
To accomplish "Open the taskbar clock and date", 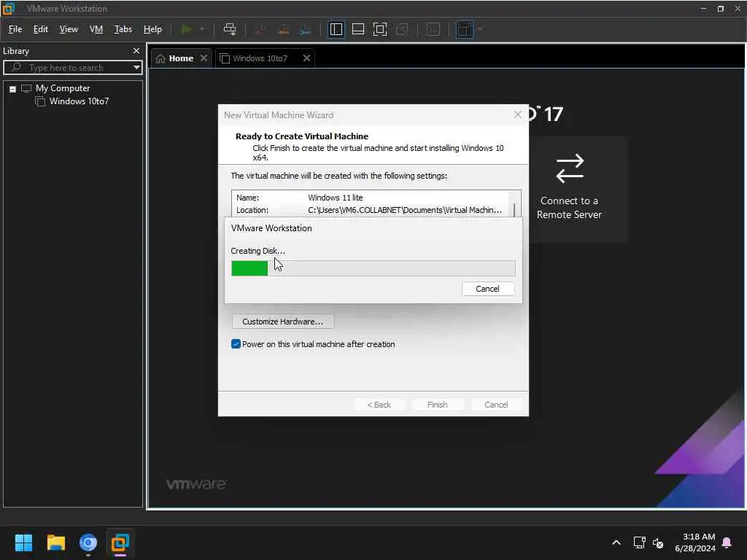I will (695, 542).
